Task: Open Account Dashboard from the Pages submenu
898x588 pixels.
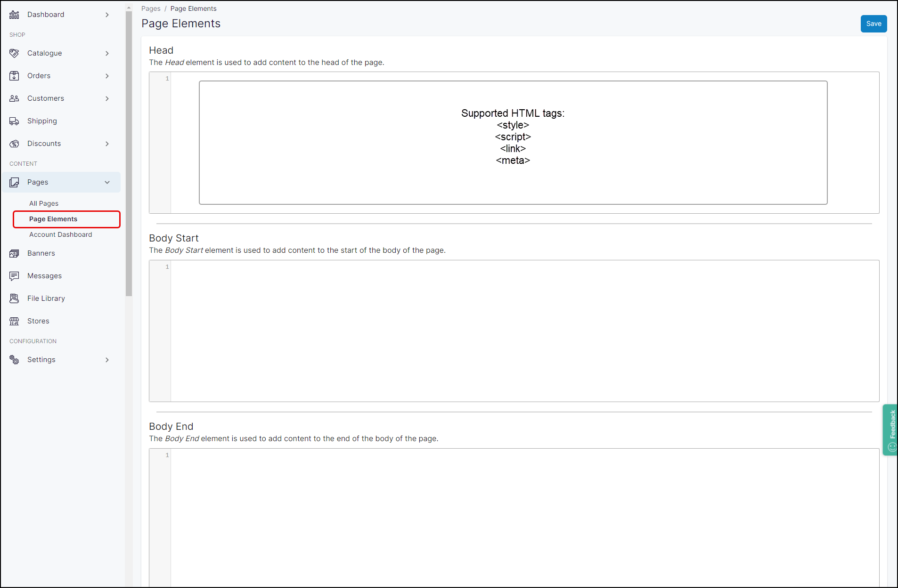Action: point(60,234)
